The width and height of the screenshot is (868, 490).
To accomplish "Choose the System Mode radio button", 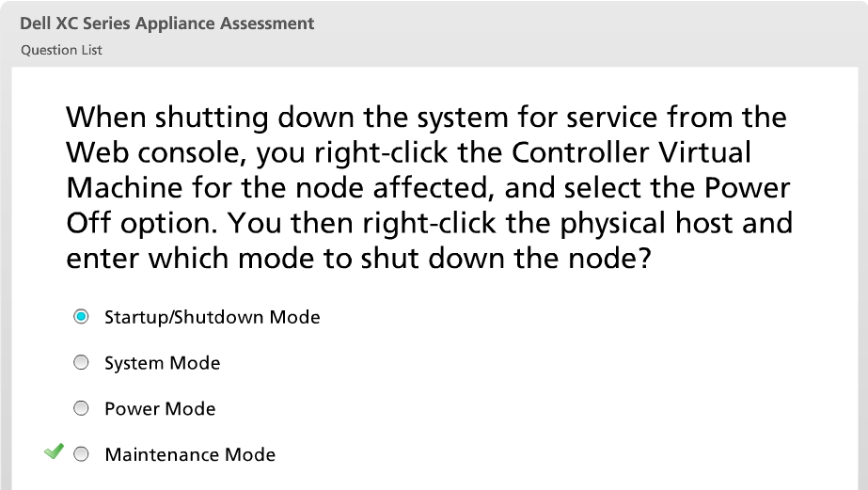I will click(82, 363).
